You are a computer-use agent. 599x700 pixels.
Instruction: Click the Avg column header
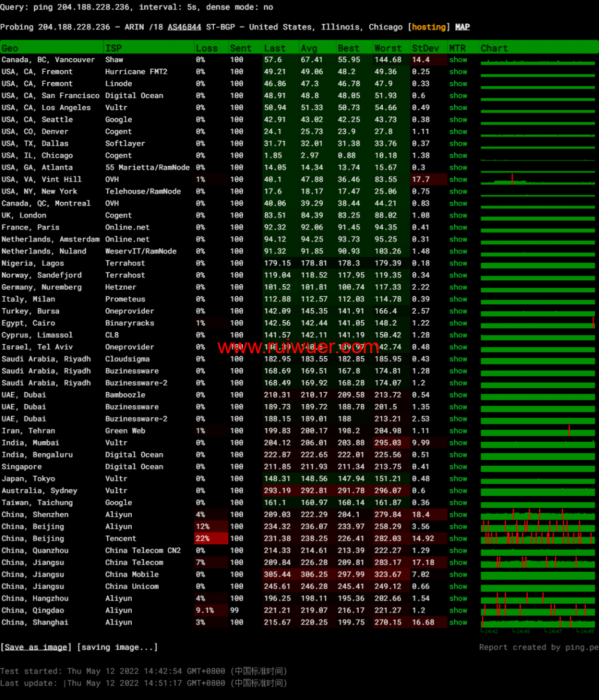click(x=309, y=48)
